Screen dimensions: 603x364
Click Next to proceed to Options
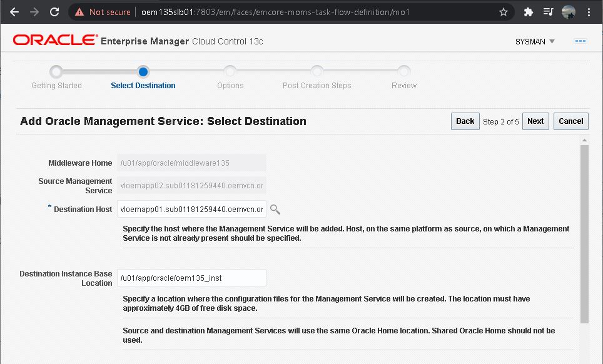pyautogui.click(x=535, y=121)
